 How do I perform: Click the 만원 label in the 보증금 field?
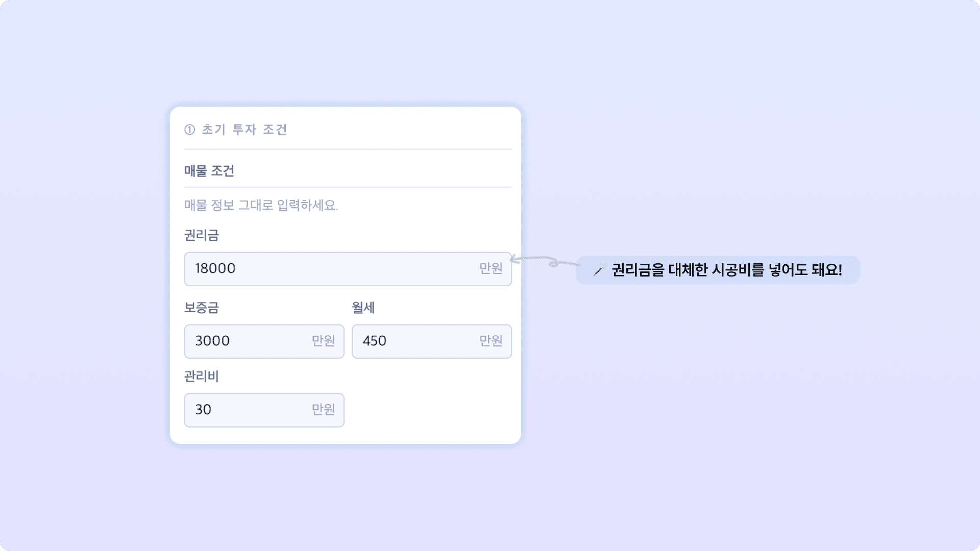[x=322, y=341]
